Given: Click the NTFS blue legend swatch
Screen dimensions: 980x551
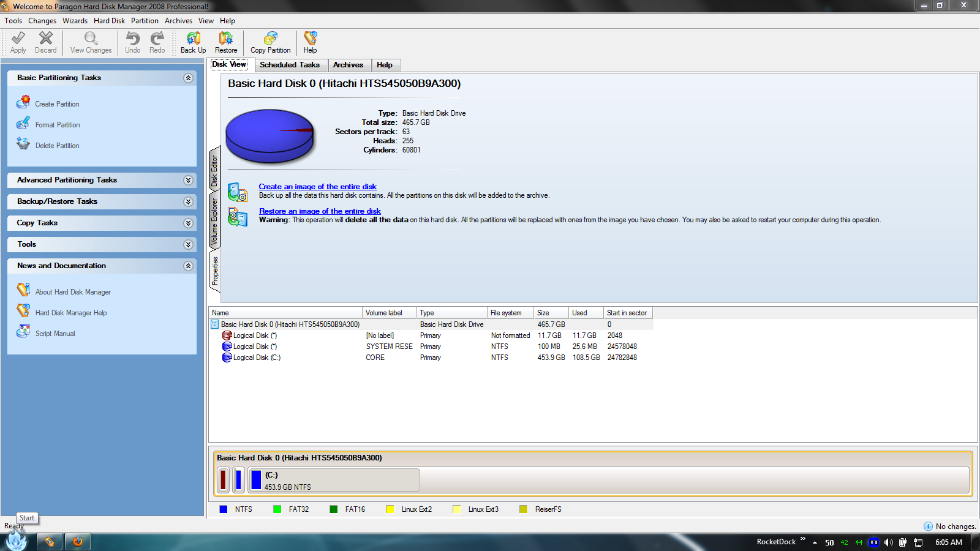Looking at the screenshot, I should (224, 509).
